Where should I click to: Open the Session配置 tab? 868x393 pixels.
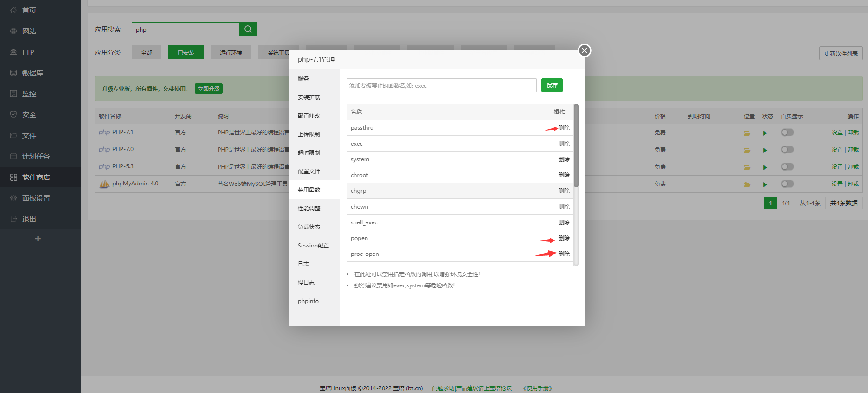coord(313,246)
